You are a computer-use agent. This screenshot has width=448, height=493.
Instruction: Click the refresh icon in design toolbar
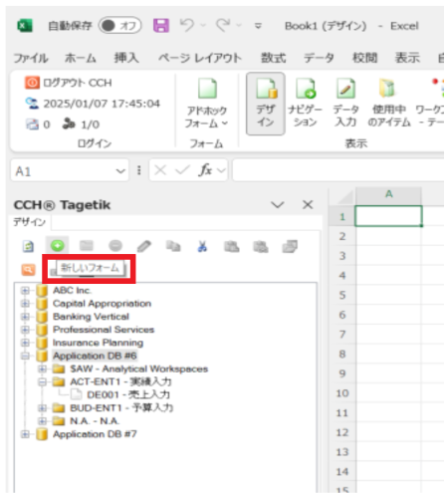(x=28, y=246)
